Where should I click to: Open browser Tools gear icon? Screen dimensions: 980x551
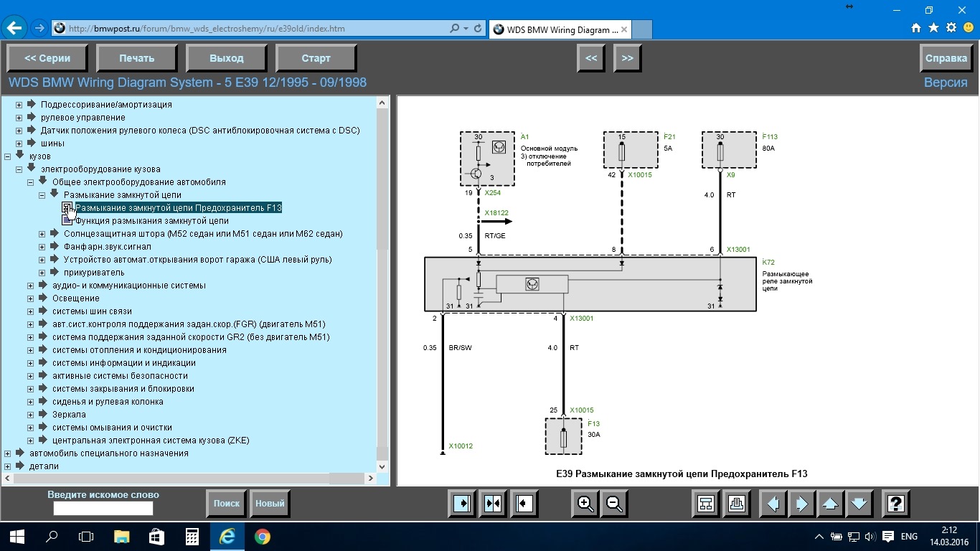951,28
